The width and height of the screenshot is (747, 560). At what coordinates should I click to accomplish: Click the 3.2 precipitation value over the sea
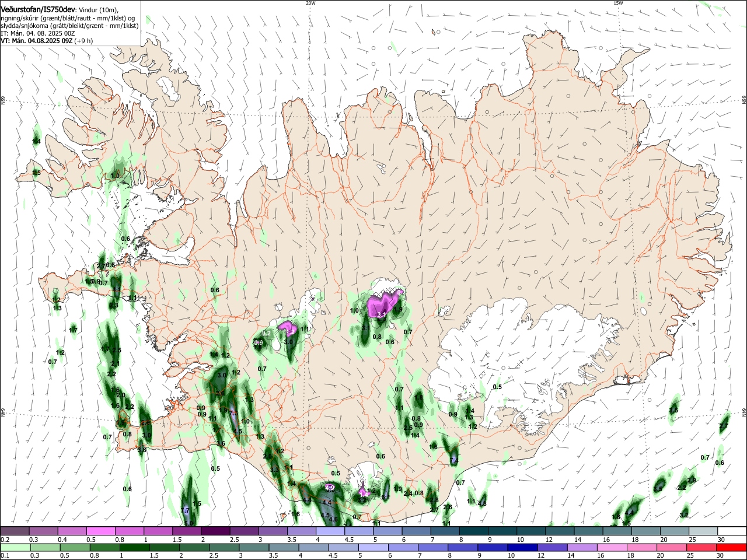pyautogui.click(x=684, y=514)
